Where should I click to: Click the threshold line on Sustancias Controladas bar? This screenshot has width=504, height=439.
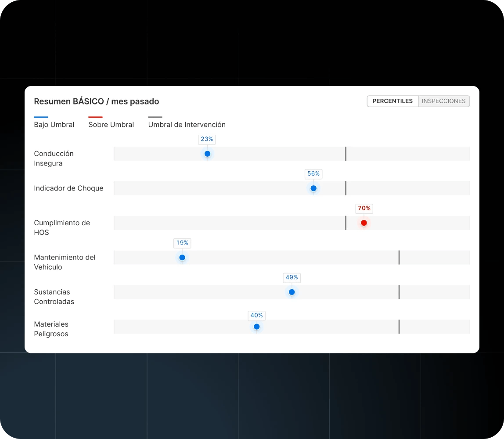coord(399,292)
